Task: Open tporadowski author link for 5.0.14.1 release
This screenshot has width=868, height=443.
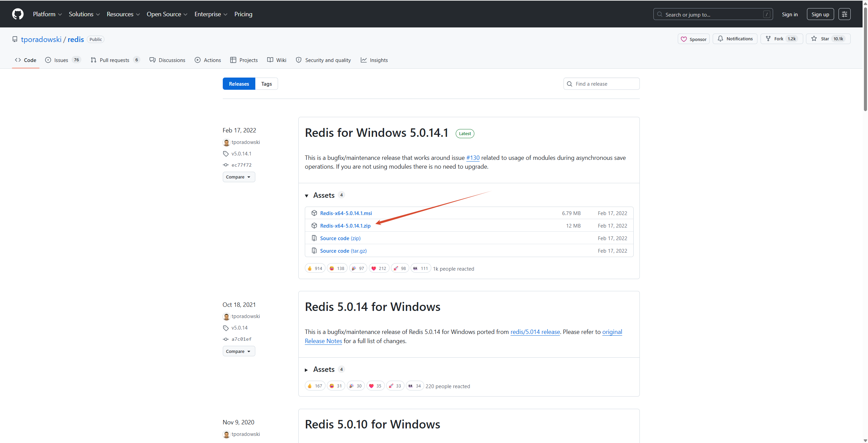Action: (245, 142)
